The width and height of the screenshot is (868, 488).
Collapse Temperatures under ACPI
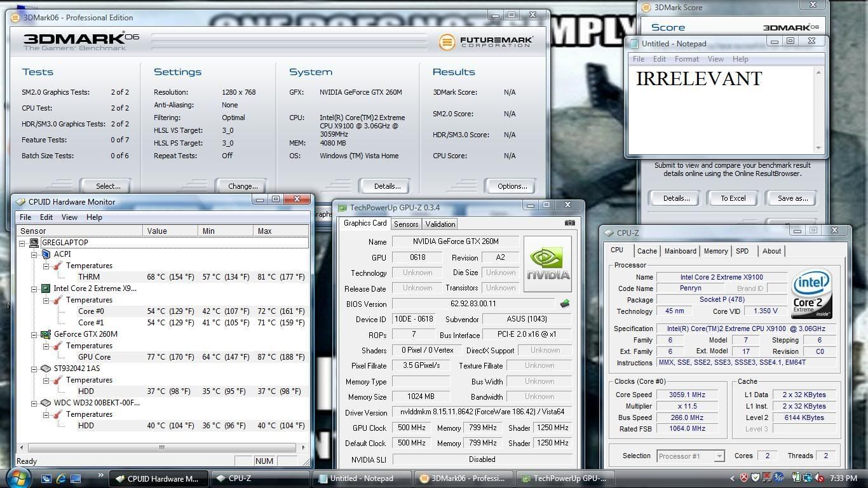pyautogui.click(x=46, y=266)
